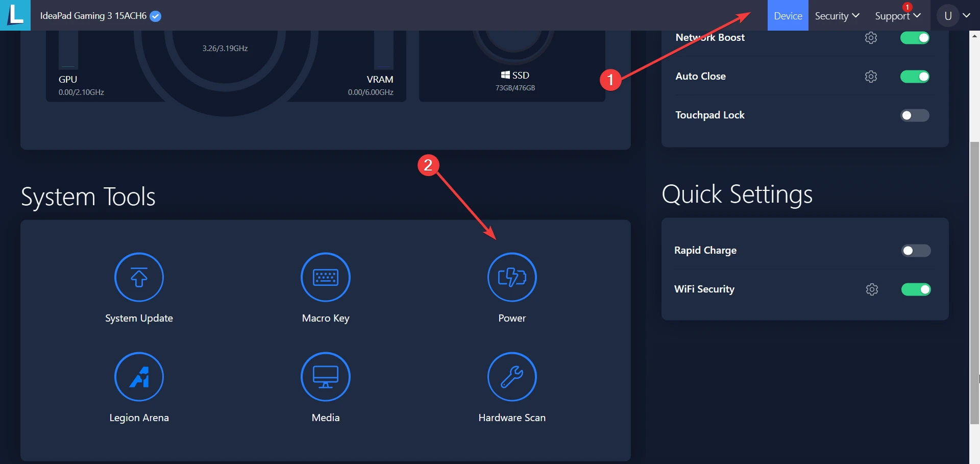Open the Media tool icon
Viewport: 980px width, 464px height.
click(326, 377)
